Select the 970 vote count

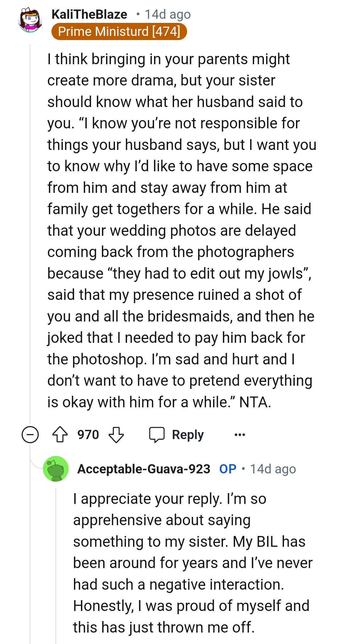pos(88,434)
